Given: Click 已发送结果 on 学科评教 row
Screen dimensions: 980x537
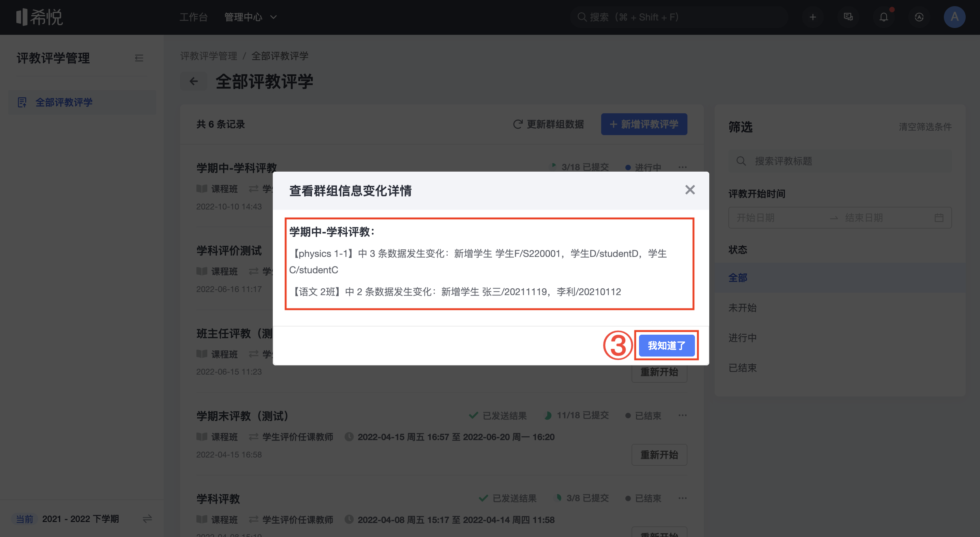Looking at the screenshot, I should 507,498.
